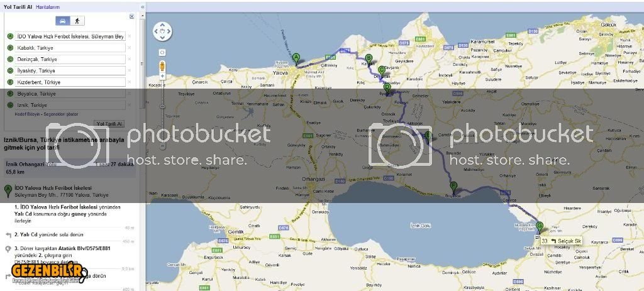
Task: Switch to walking directions mode
Action: click(x=77, y=21)
